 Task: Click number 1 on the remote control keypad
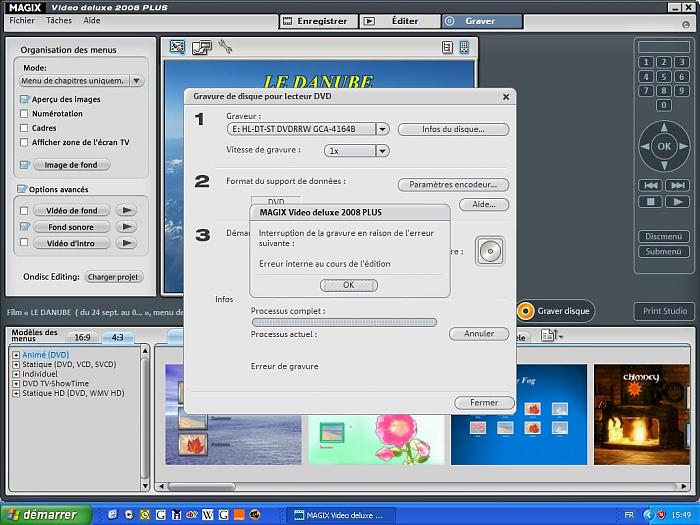coord(646,62)
